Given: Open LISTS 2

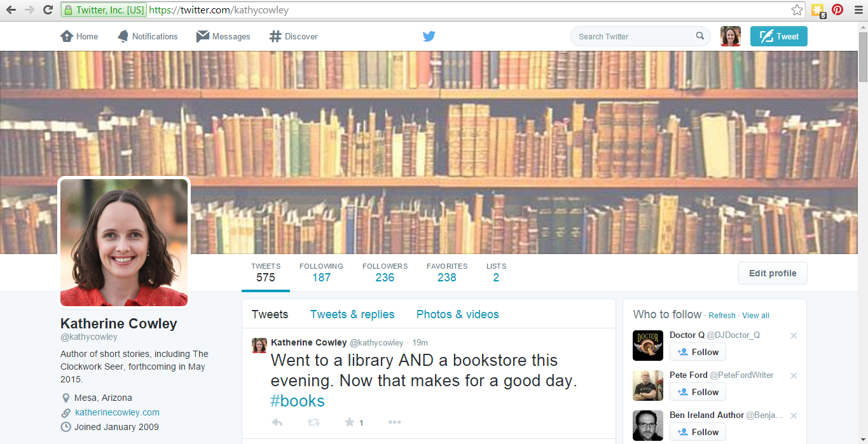Looking at the screenshot, I should point(496,272).
